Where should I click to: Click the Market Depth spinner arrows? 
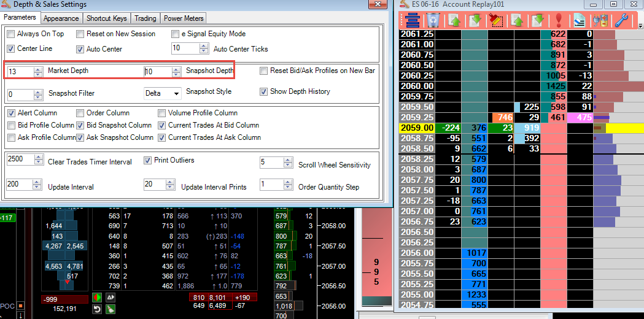[38, 72]
